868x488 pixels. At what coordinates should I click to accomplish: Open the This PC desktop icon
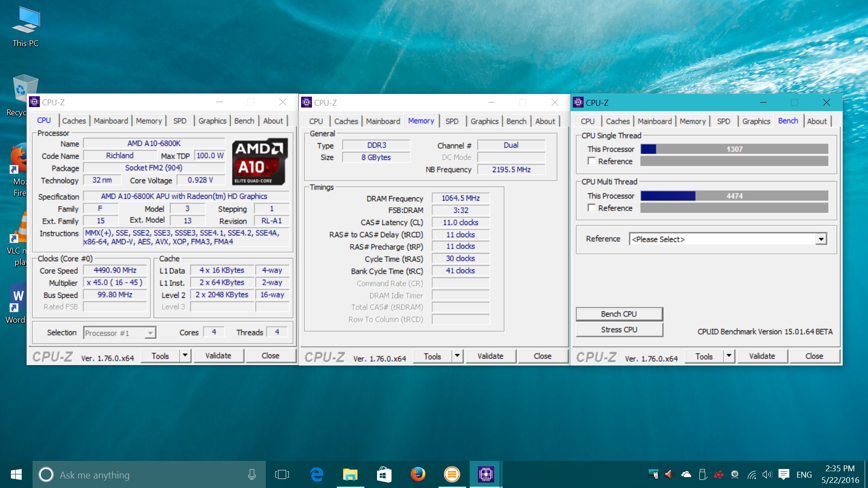point(26,26)
